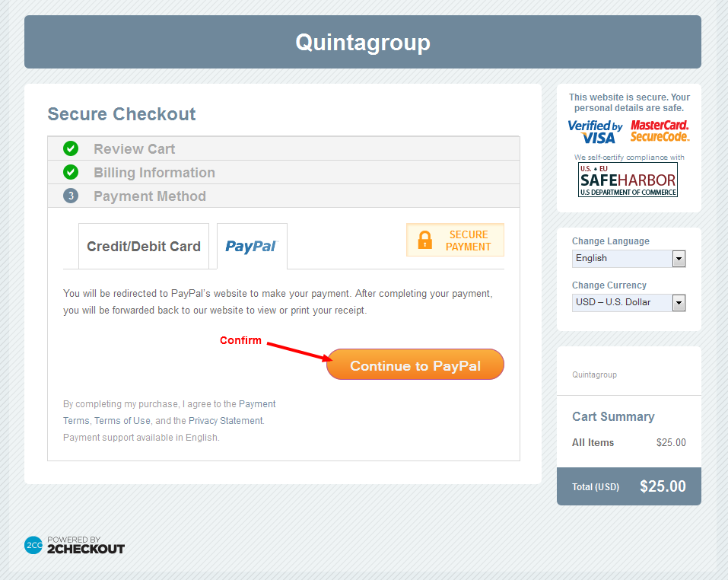The width and height of the screenshot is (728, 580).
Task: Click the Verified by Visa logo
Action: click(595, 132)
